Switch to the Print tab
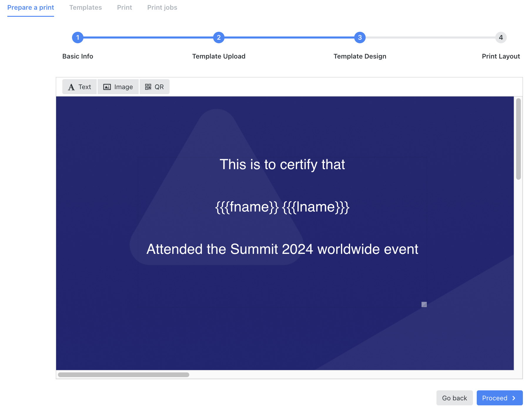Image resolution: width=532 pixels, height=413 pixels. tap(125, 8)
